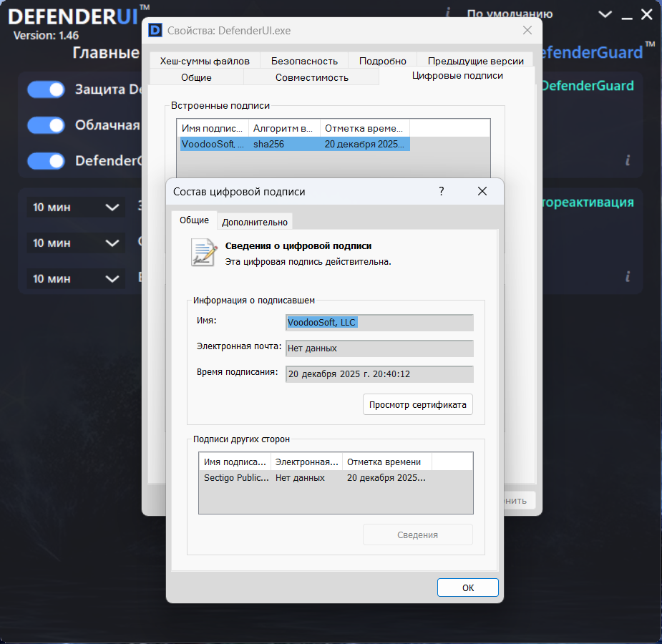Switch to the Дополнительно tab
Viewport: 662px width, 644px height.
click(254, 222)
